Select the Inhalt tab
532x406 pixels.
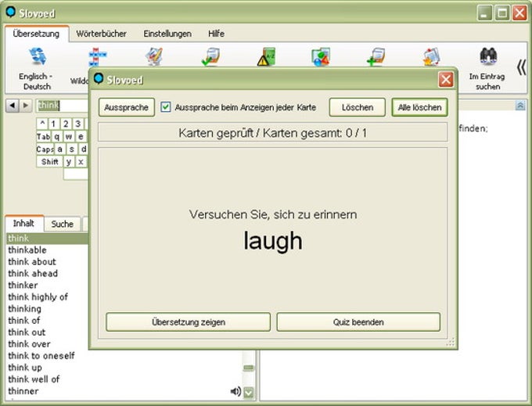[x=23, y=223]
